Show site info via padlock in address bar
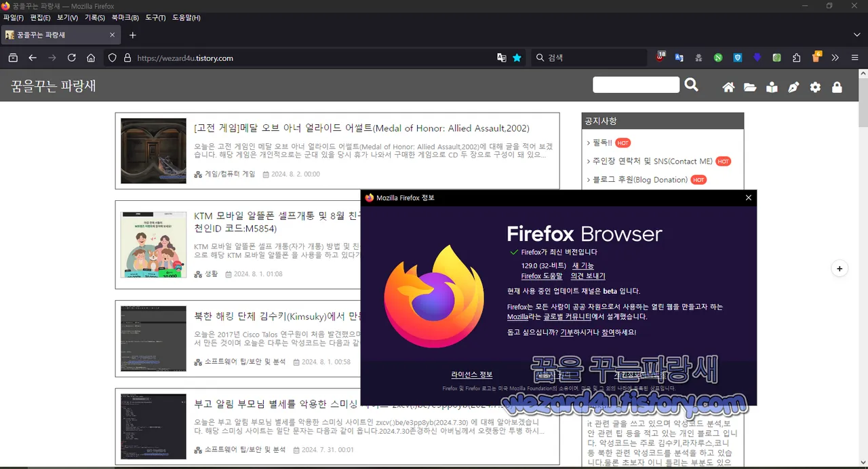868x469 pixels. pos(127,58)
